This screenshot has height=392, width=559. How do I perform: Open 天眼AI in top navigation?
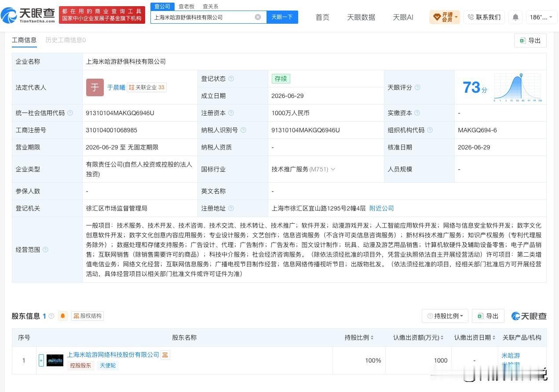point(403,17)
